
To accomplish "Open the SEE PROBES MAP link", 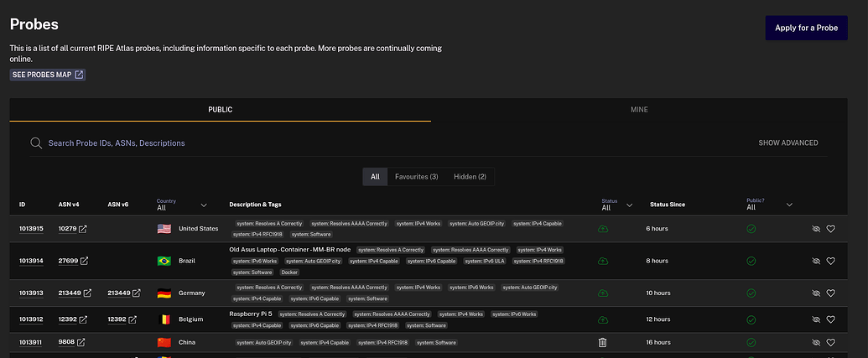I will 48,75.
